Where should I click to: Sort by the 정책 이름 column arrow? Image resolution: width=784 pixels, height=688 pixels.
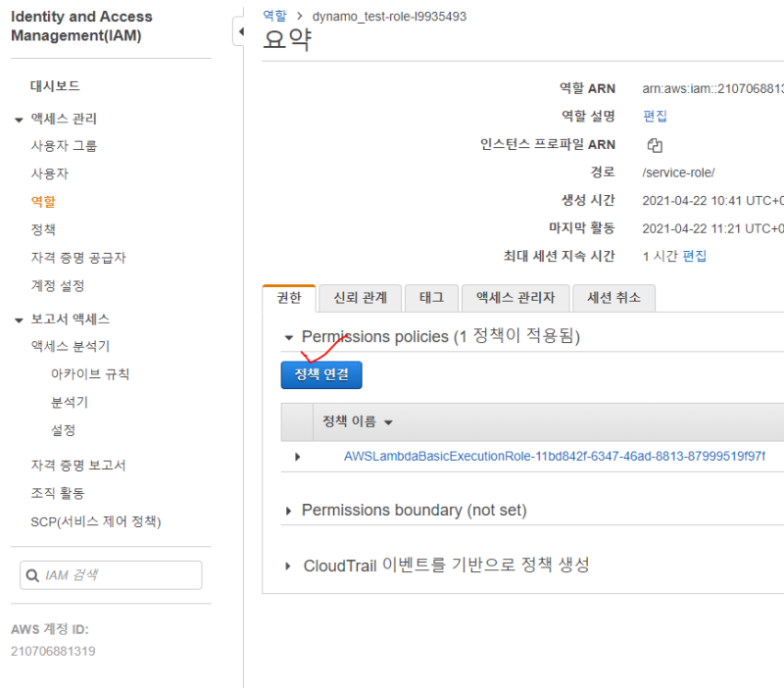388,422
